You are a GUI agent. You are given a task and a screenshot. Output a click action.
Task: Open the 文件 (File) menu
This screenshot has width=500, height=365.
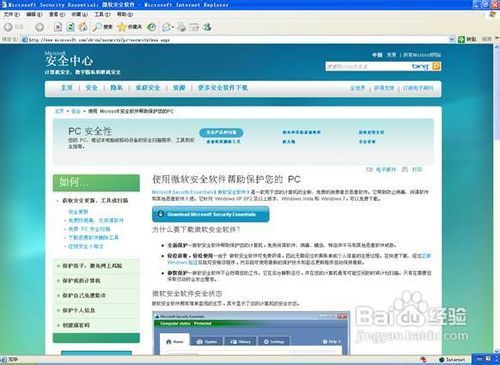(12, 14)
